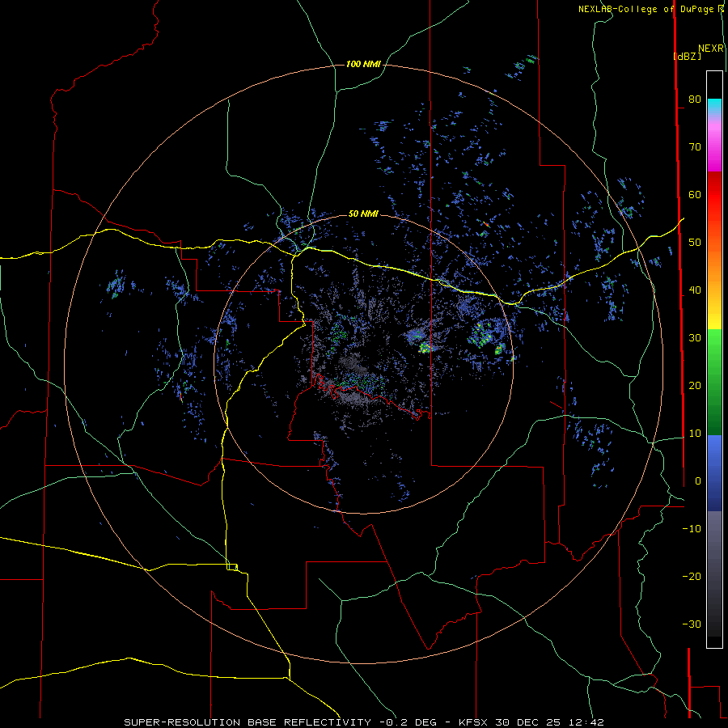Select the 20 scale label

695,386
